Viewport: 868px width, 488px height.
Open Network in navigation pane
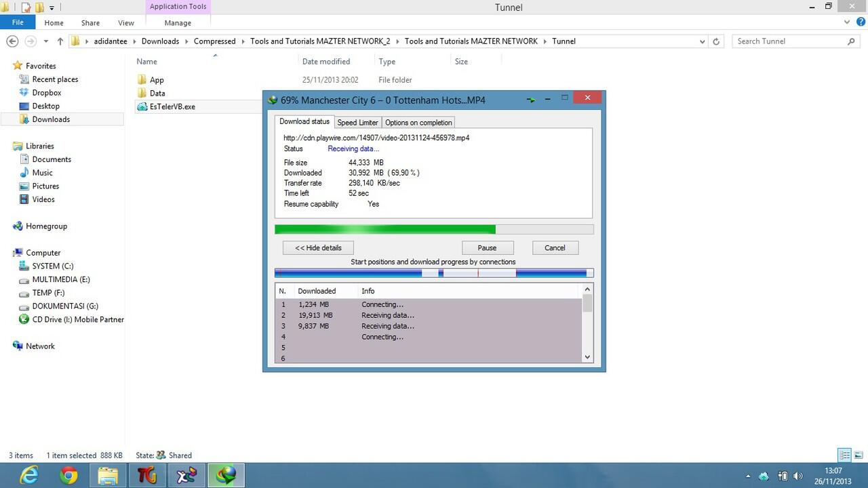40,346
